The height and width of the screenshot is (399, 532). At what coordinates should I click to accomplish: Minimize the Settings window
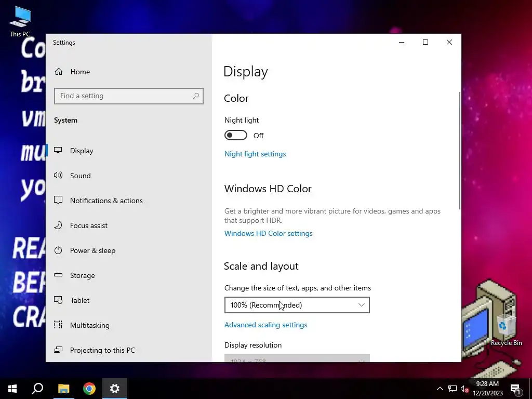(402, 42)
